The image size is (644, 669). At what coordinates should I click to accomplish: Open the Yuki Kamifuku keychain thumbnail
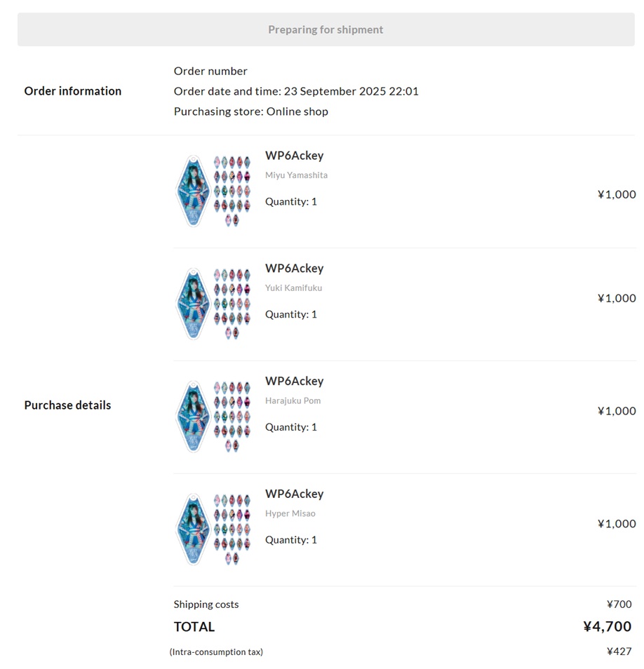(x=213, y=304)
